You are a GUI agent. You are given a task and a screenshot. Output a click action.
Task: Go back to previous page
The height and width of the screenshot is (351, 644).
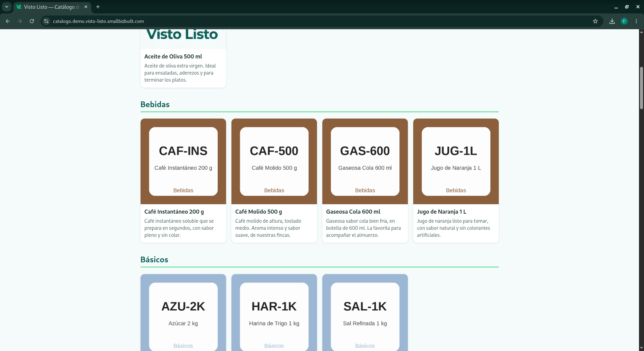pyautogui.click(x=8, y=21)
